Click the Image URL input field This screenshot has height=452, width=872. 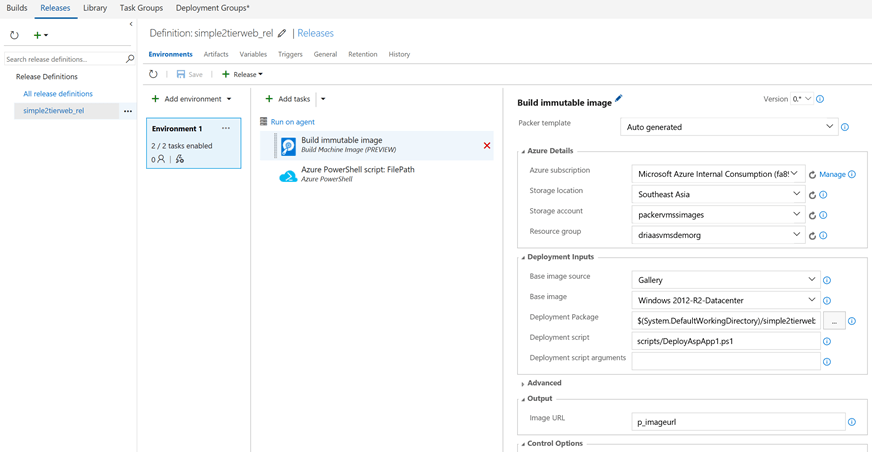pyautogui.click(x=738, y=422)
